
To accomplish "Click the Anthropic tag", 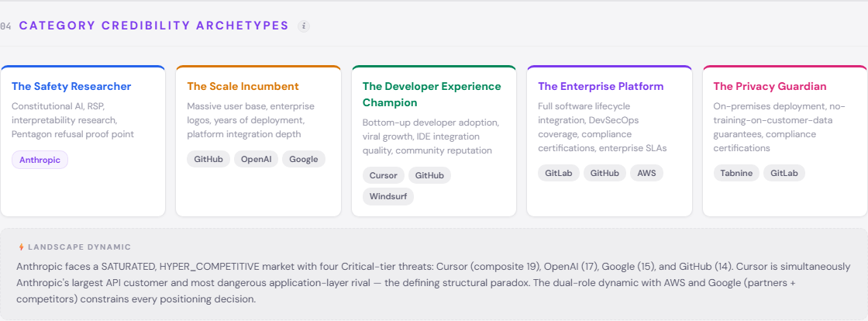I will [40, 160].
